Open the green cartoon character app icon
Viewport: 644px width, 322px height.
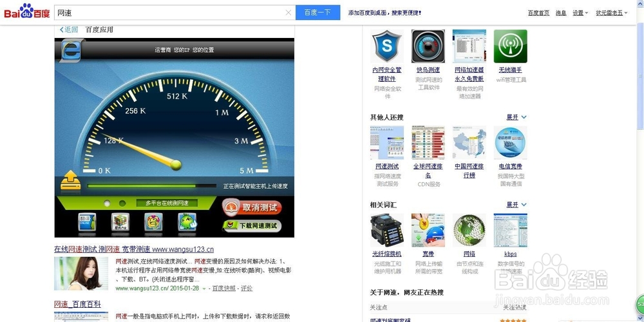187,222
